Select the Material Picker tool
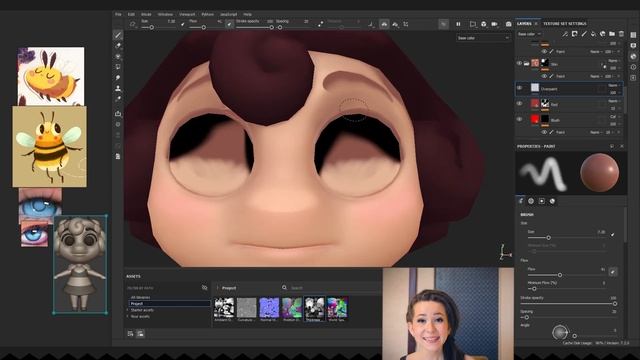This screenshot has width=640, height=360. [x=118, y=99]
